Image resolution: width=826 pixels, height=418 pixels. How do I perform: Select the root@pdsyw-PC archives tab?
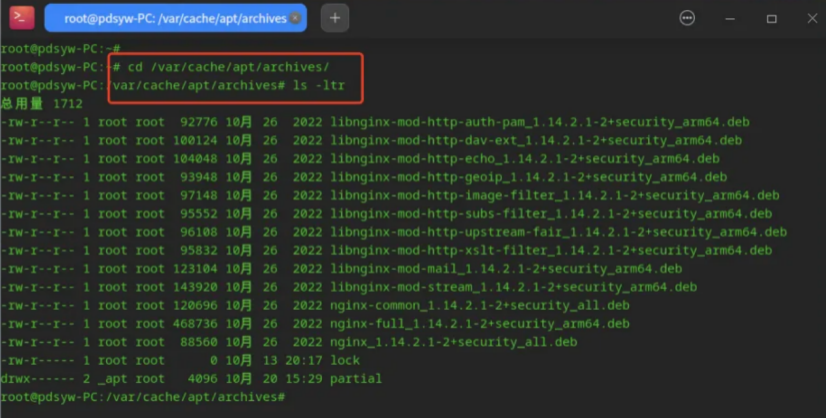(x=175, y=18)
